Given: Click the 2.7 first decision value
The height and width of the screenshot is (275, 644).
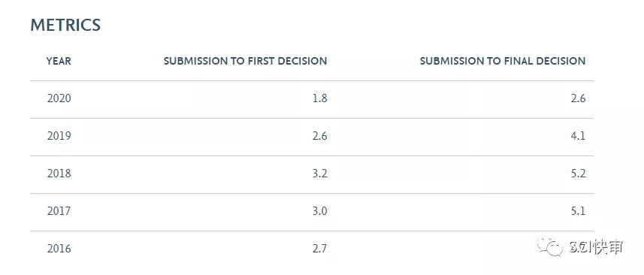Looking at the screenshot, I should point(320,249).
